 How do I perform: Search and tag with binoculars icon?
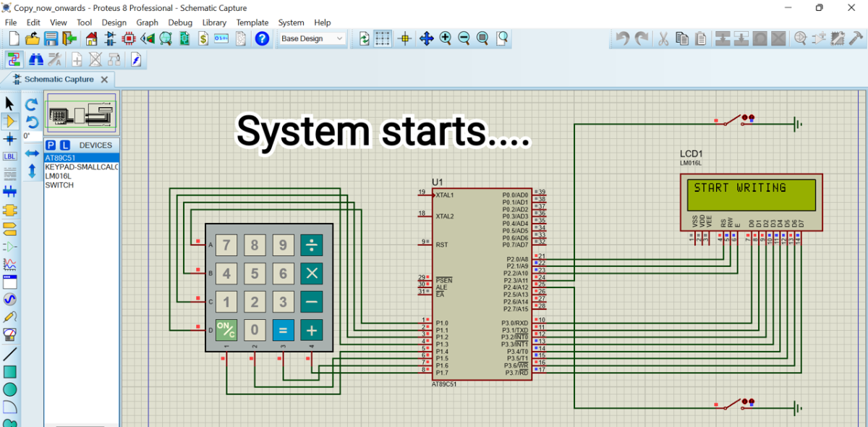click(x=35, y=59)
